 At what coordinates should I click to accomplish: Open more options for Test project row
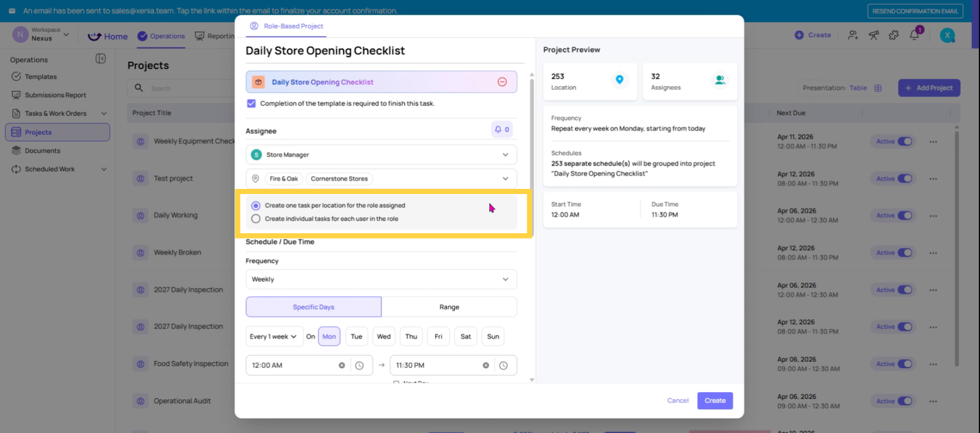coord(933,179)
